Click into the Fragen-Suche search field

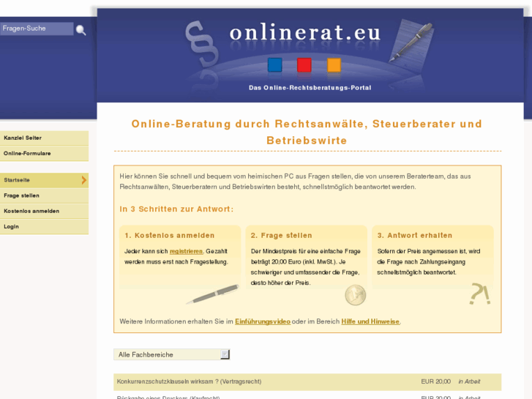(37, 29)
